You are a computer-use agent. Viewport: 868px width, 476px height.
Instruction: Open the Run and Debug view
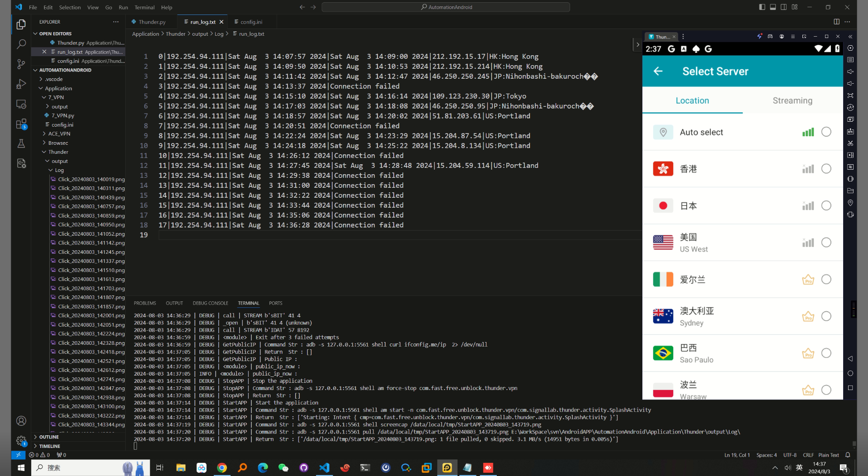(21, 84)
